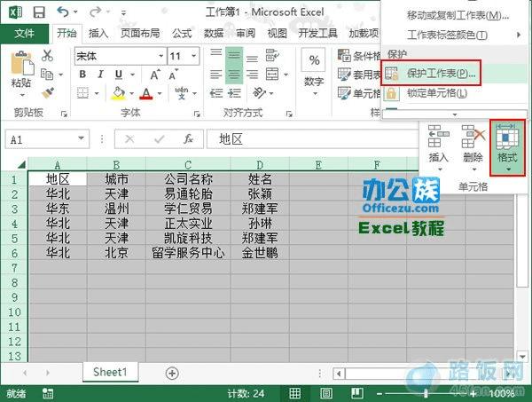Image resolution: width=532 pixels, height=402 pixels.
Task: Click the insert function fx button
Action: pyautogui.click(x=188, y=138)
